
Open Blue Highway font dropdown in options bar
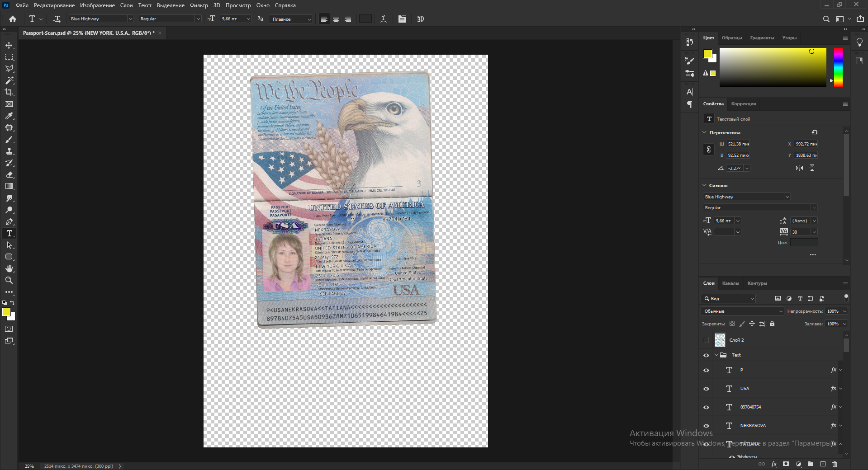130,19
